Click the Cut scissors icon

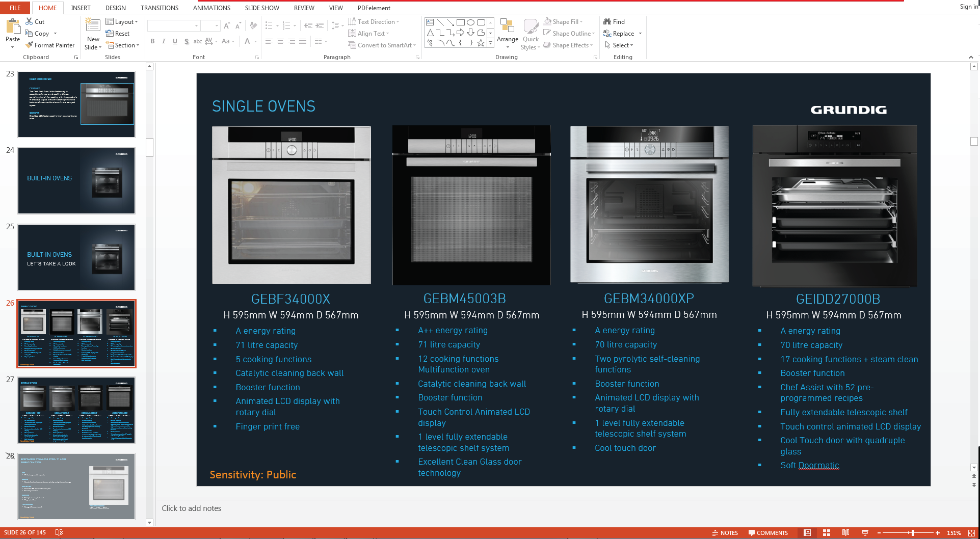(x=30, y=21)
